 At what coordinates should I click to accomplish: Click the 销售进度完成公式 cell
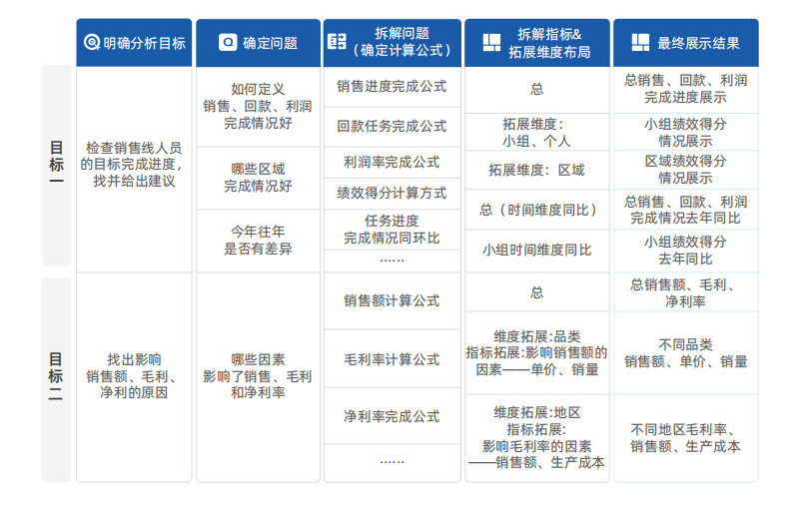tap(393, 87)
